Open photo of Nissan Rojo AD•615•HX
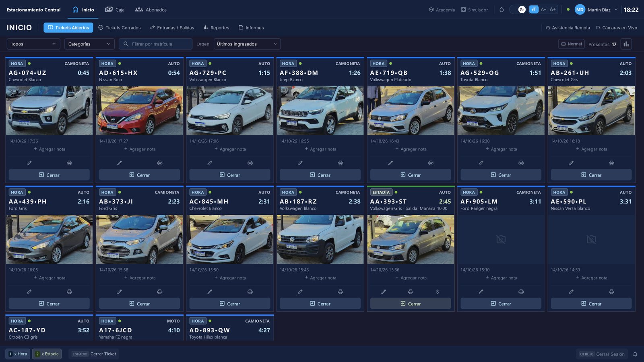 tap(139, 111)
